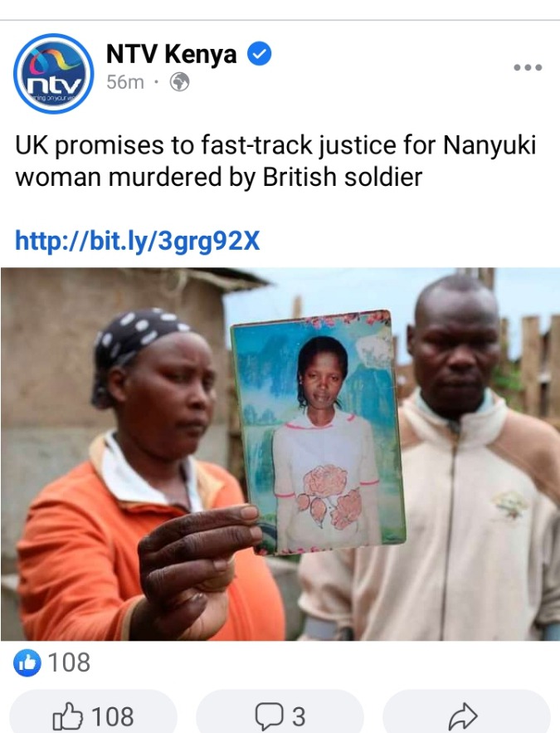
Task: Open the bit.ly/3grg92X link
Action: tap(138, 241)
